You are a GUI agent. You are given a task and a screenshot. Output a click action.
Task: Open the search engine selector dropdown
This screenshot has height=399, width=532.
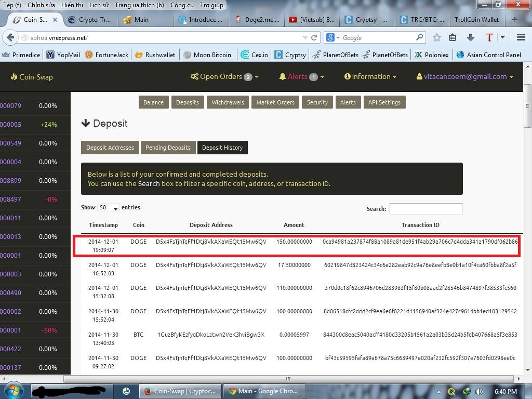[332, 37]
